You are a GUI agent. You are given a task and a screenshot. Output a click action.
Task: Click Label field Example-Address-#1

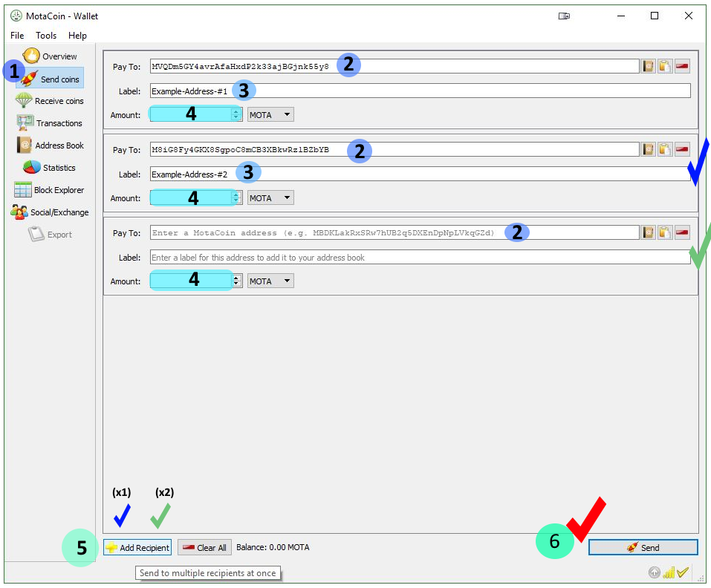pos(421,91)
